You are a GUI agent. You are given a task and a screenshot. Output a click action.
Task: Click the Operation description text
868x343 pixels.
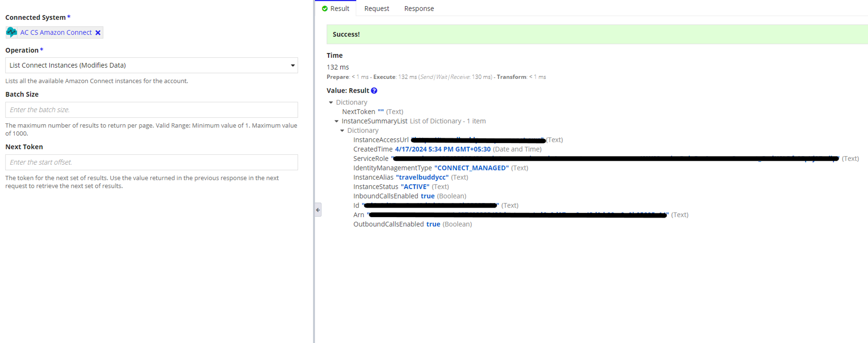[97, 81]
